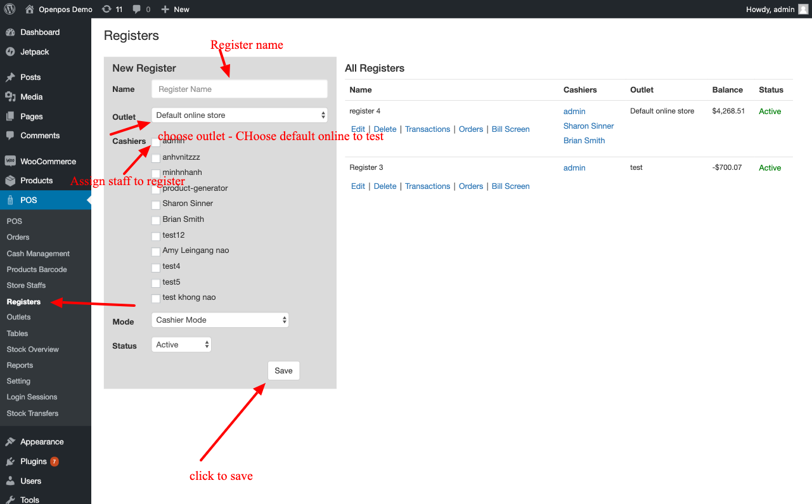Enable the test12 cashier checkbox
Viewport: 812px width, 504px height.
point(156,236)
